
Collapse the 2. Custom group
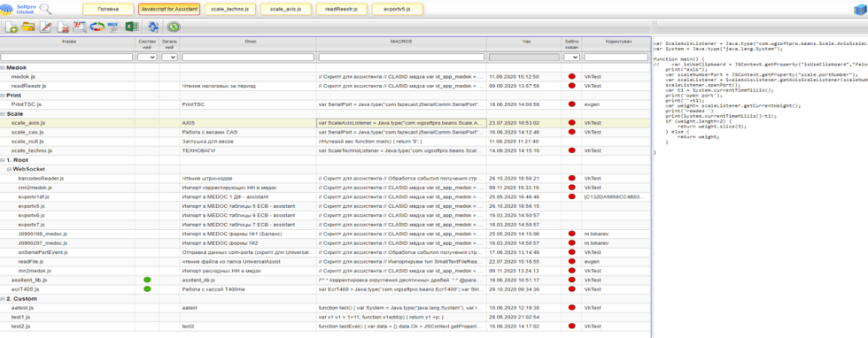click(x=3, y=298)
